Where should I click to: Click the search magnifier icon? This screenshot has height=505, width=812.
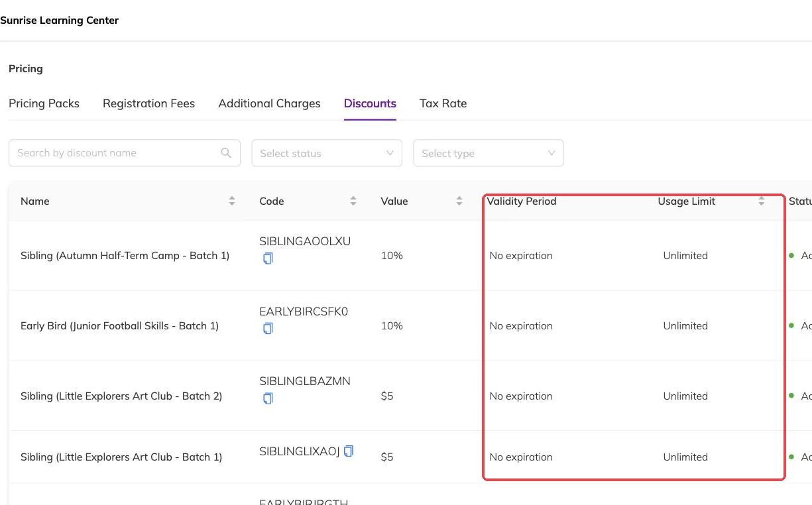click(226, 153)
